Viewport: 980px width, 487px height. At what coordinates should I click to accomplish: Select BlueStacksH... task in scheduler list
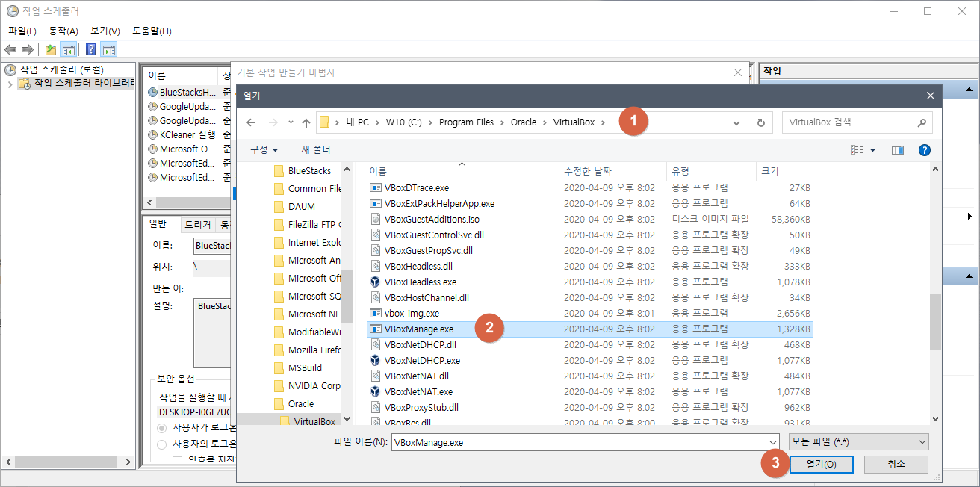pyautogui.click(x=182, y=93)
